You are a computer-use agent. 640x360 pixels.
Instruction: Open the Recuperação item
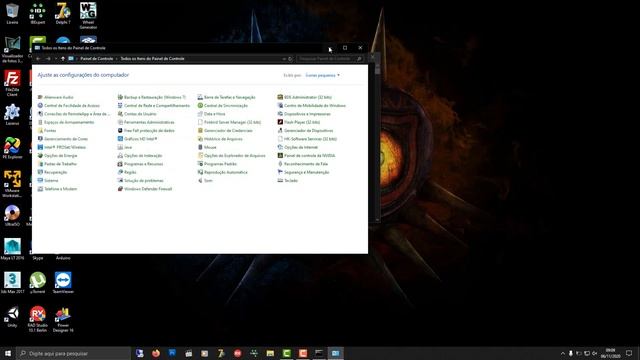point(52,172)
